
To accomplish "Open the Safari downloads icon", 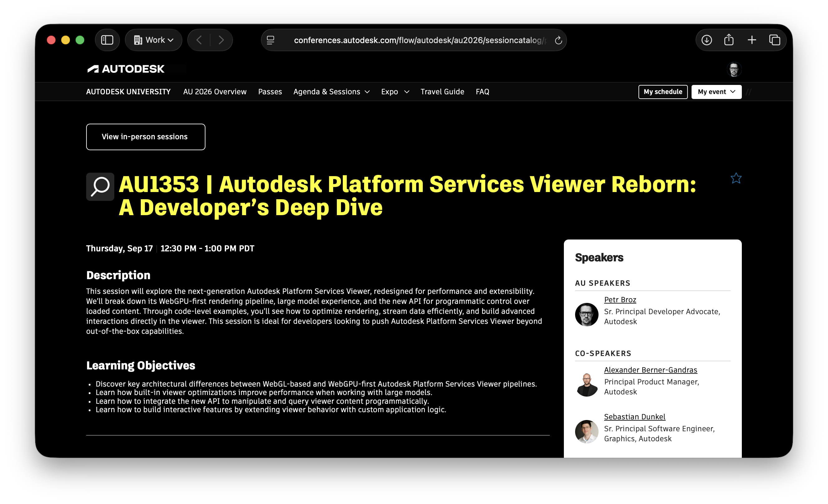I will point(706,40).
